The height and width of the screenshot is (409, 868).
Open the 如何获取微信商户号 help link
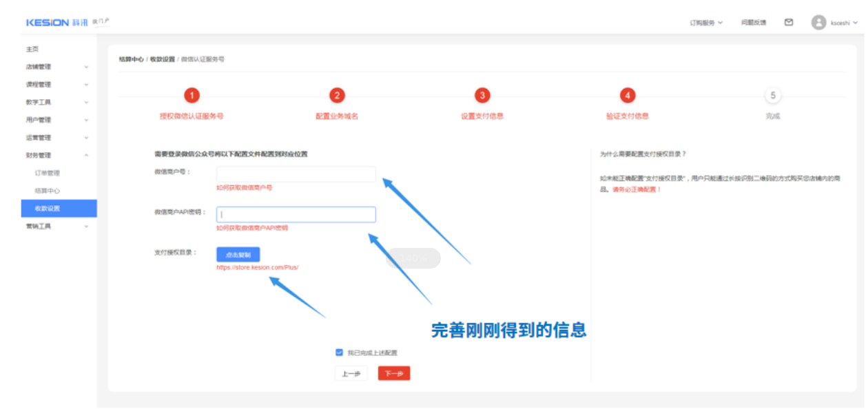pyautogui.click(x=244, y=187)
